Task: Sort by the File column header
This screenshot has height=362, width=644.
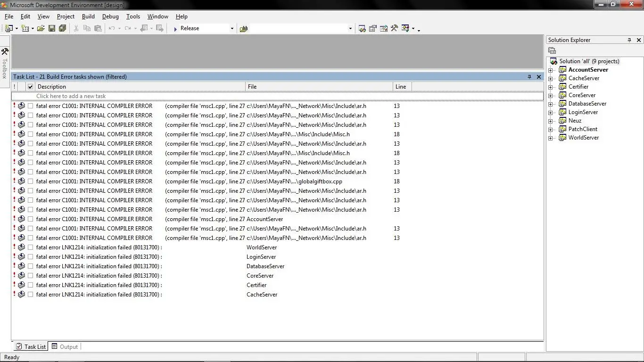Action: (319, 87)
